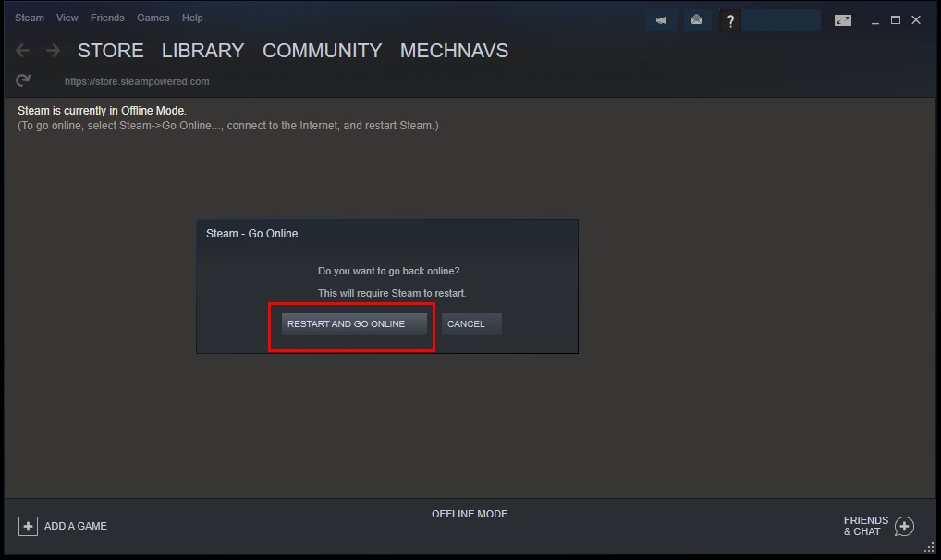Reload the page with the refresh icon
The image size is (941, 560).
[x=23, y=80]
